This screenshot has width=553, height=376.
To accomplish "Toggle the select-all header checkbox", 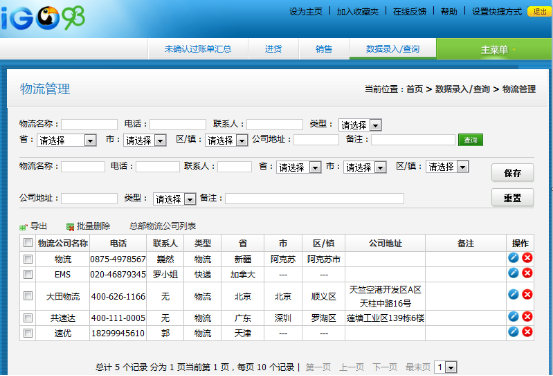I will [x=28, y=243].
